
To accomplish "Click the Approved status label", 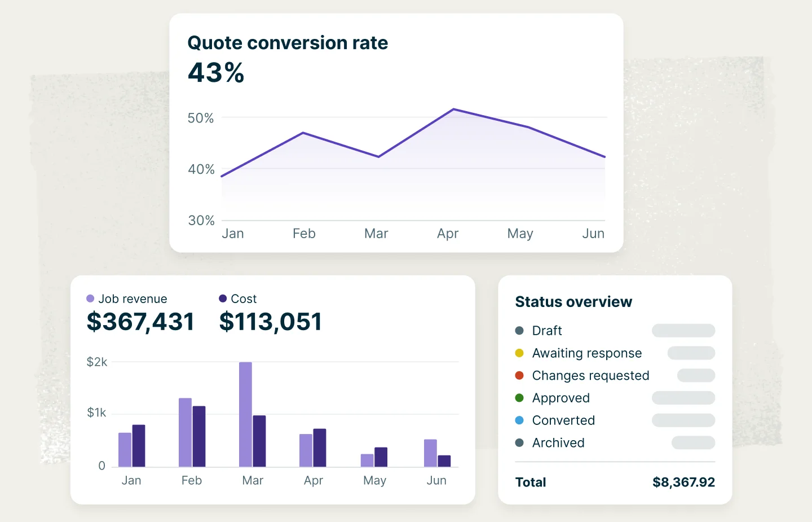I will point(561,398).
